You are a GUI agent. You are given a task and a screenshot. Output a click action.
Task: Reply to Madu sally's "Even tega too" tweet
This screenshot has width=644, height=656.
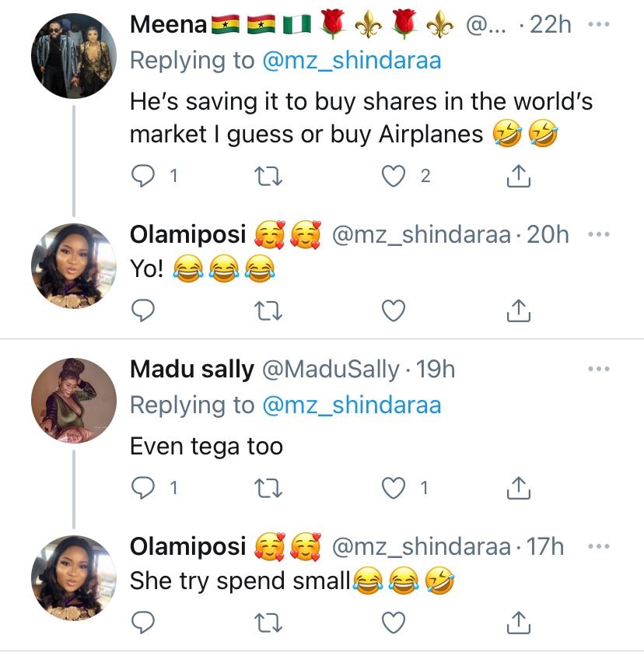point(142,489)
